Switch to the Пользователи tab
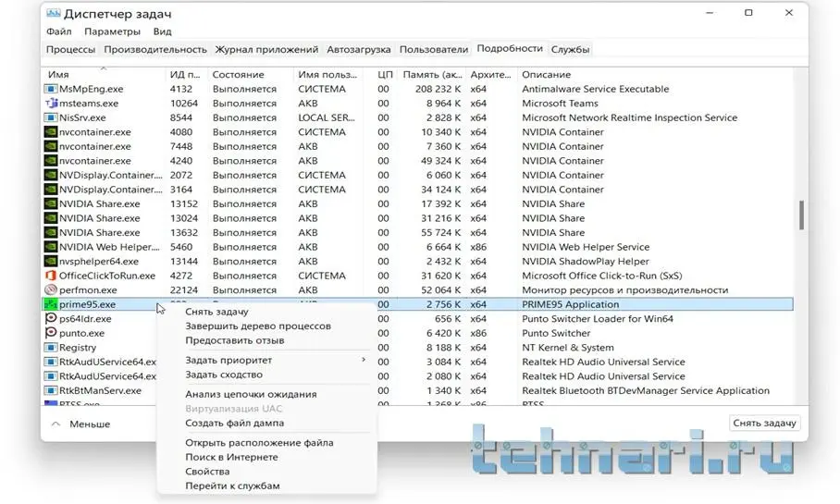 [x=434, y=49]
